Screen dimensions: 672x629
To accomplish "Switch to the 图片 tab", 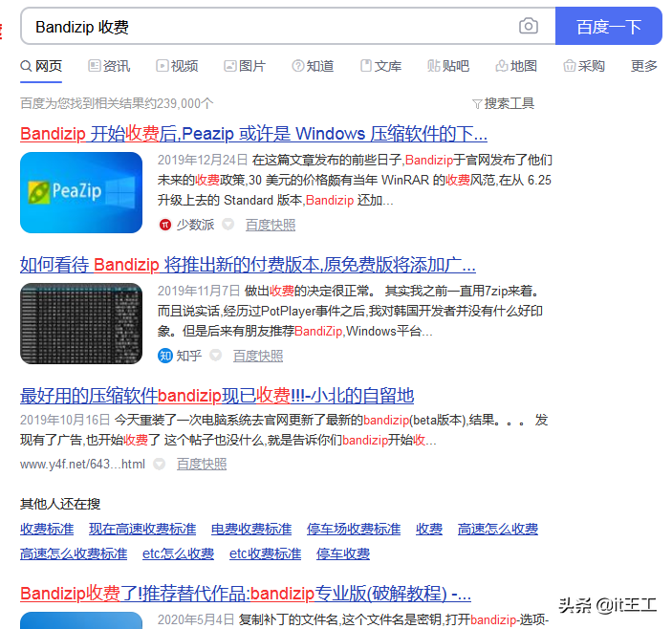I will click(245, 66).
